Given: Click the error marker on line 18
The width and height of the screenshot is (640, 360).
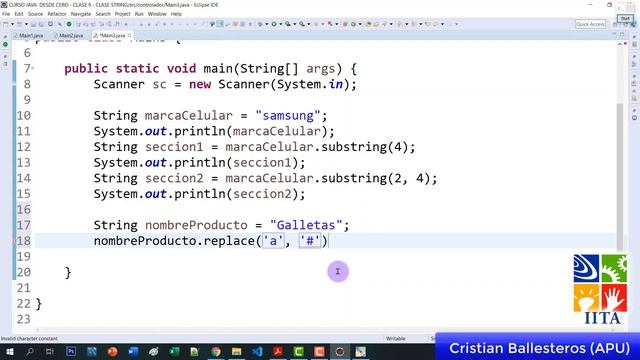Looking at the screenshot, I should pyautogui.click(x=14, y=241).
